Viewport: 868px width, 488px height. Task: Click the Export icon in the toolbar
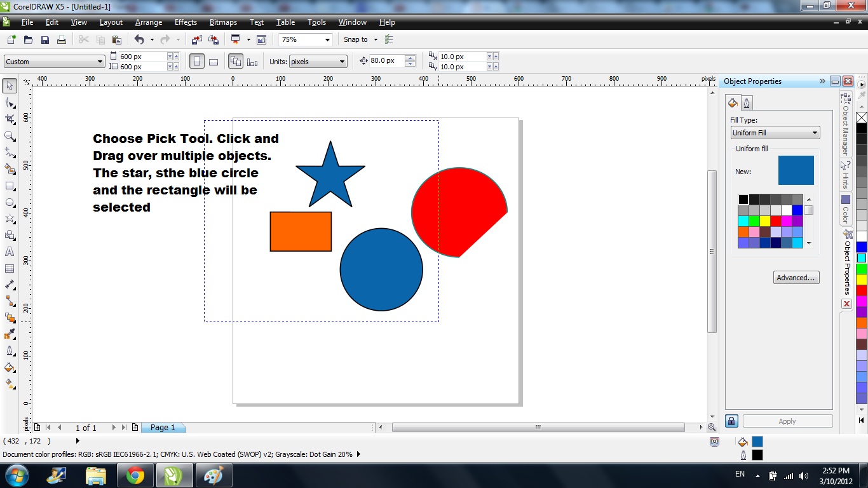pos(214,39)
